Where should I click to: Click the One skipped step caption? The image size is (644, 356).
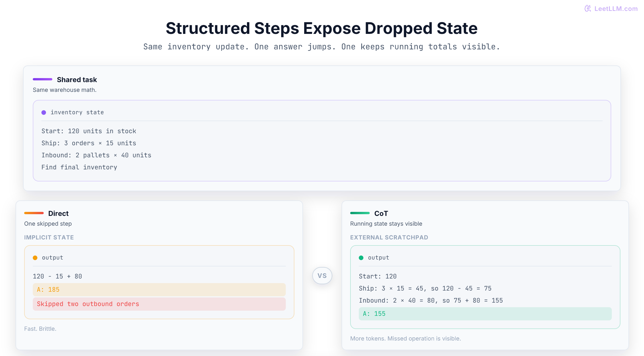tap(48, 224)
